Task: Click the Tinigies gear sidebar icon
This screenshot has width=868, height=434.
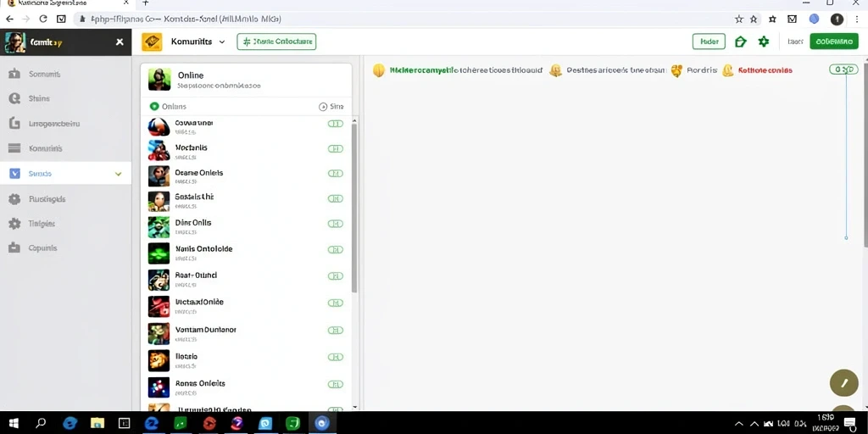Action: click(14, 224)
